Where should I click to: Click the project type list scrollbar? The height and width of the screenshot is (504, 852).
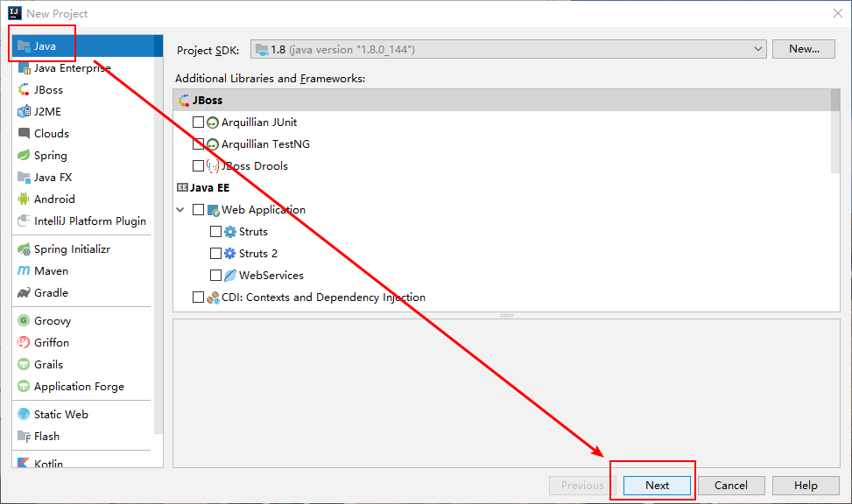(158, 234)
